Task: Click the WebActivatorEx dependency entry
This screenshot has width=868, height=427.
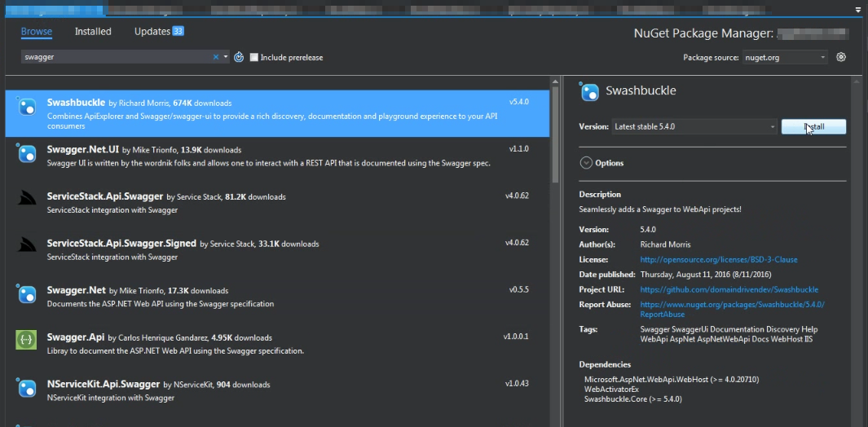Action: coord(611,390)
